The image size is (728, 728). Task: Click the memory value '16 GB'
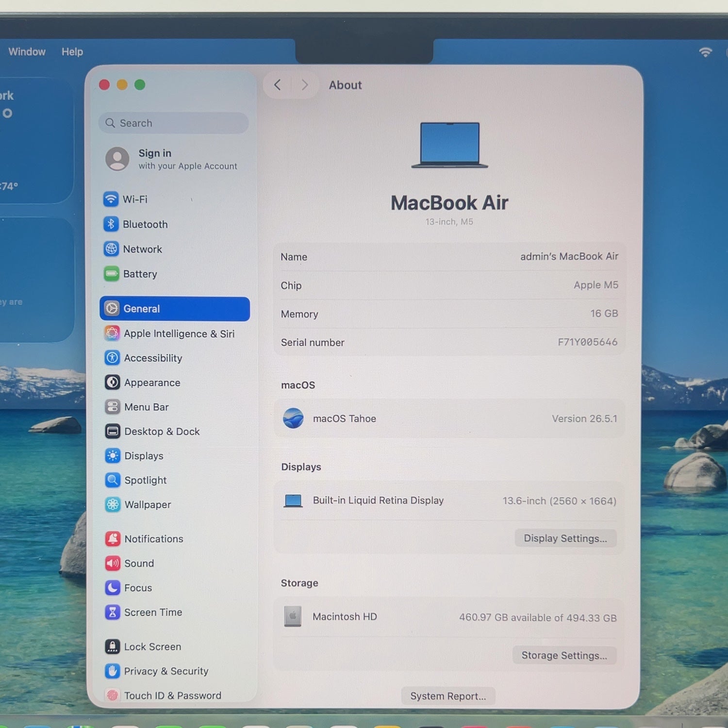click(x=604, y=314)
